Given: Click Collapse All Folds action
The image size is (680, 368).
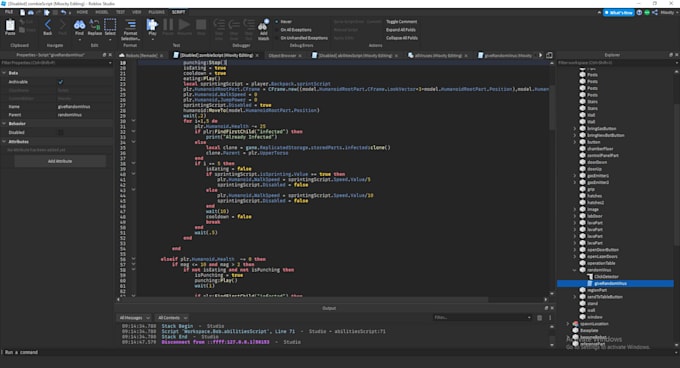Looking at the screenshot, I should coord(402,38).
